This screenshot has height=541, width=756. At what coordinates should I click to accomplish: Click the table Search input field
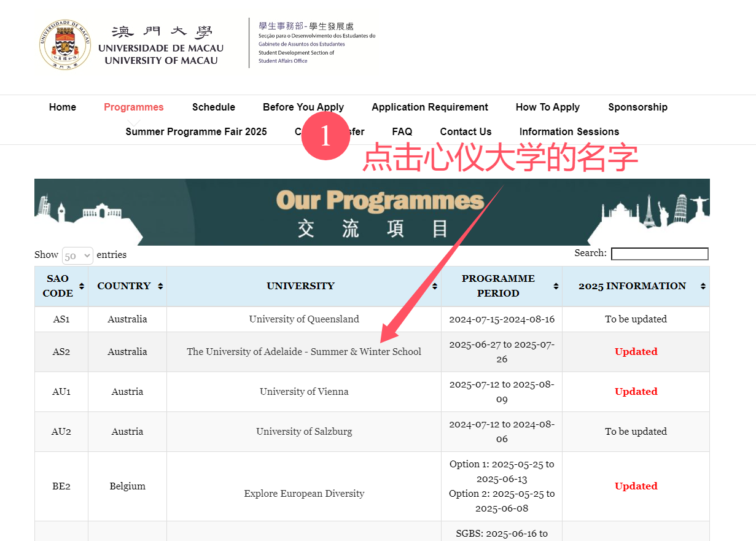tap(660, 254)
